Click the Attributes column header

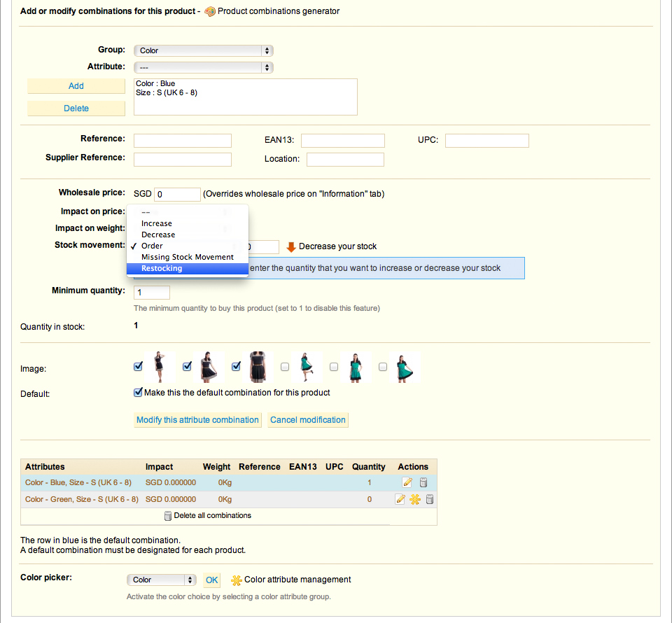pyautogui.click(x=45, y=467)
